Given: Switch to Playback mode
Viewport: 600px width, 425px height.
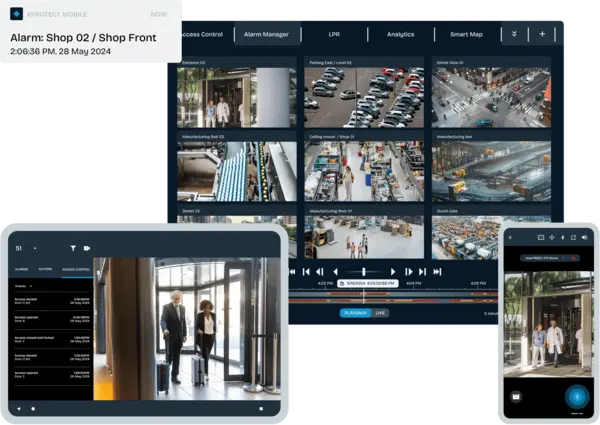Looking at the screenshot, I should click(x=355, y=313).
